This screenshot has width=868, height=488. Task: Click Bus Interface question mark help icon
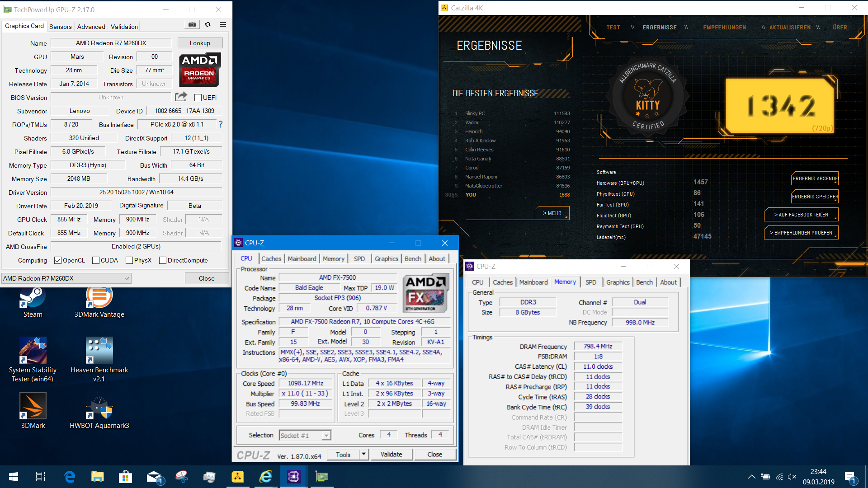[221, 124]
